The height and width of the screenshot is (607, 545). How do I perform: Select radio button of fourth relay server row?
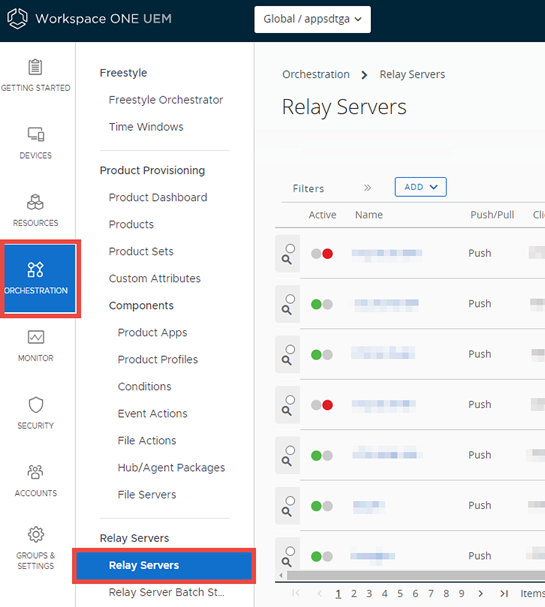pyautogui.click(x=290, y=400)
